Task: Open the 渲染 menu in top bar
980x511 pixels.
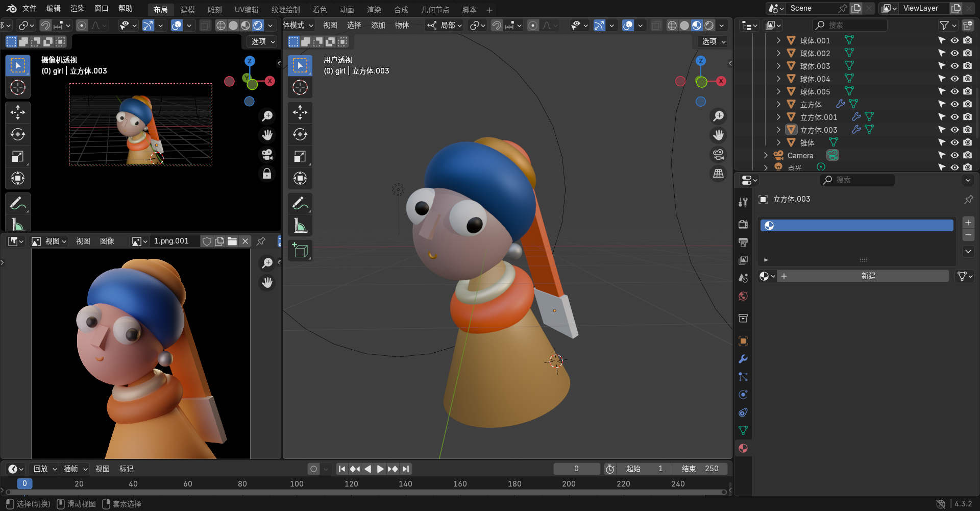Action: [x=77, y=9]
